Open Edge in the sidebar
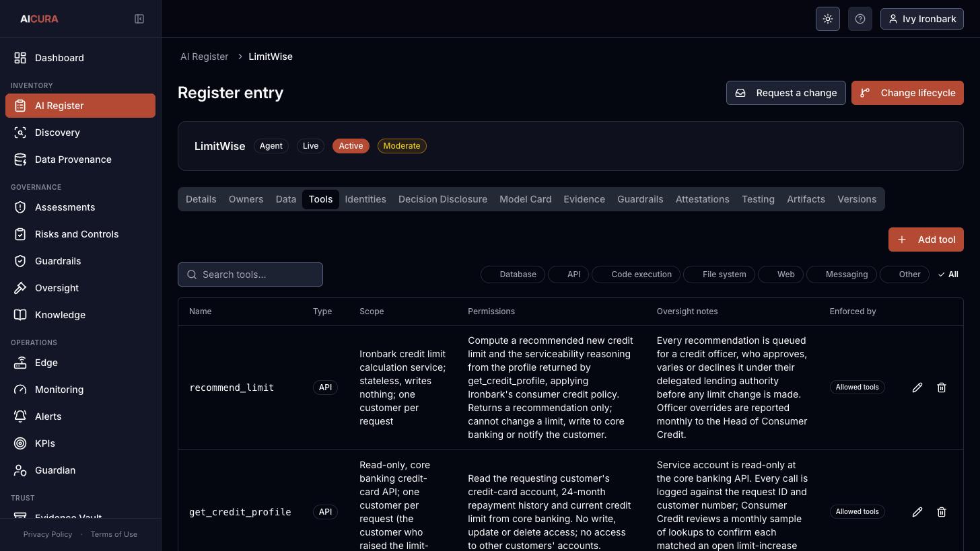Image resolution: width=980 pixels, height=551 pixels. [80, 363]
